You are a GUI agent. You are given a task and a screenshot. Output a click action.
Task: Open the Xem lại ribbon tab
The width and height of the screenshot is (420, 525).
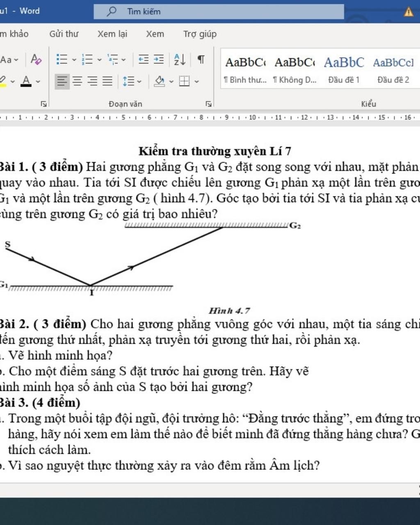tap(112, 34)
